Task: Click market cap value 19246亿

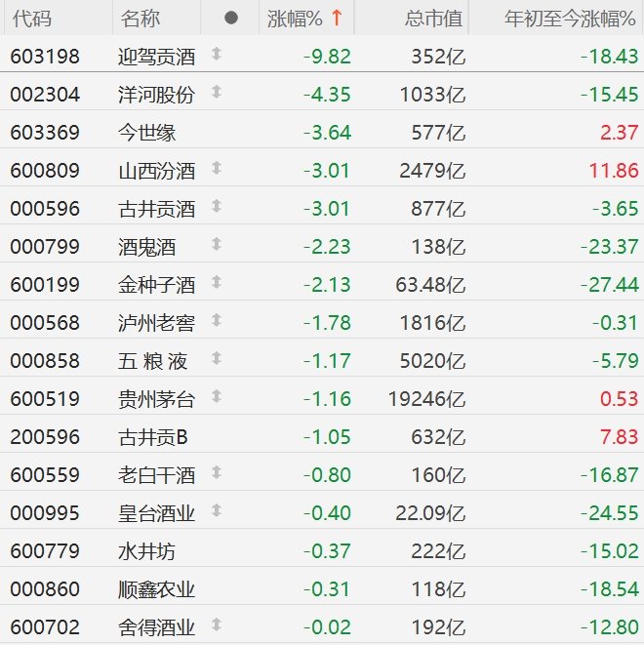Action: coord(426,399)
